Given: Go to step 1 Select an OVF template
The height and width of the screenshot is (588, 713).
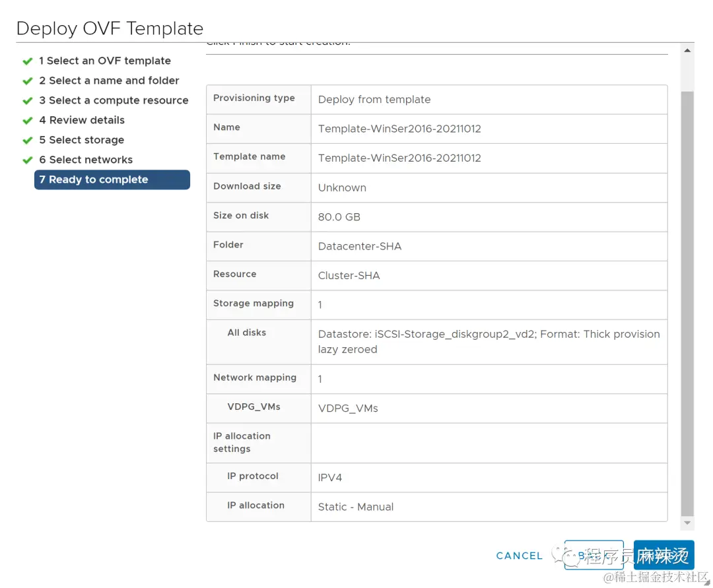Looking at the screenshot, I should tap(104, 61).
